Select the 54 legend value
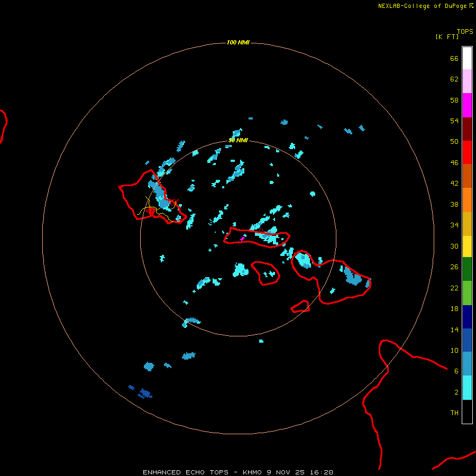 454,121
